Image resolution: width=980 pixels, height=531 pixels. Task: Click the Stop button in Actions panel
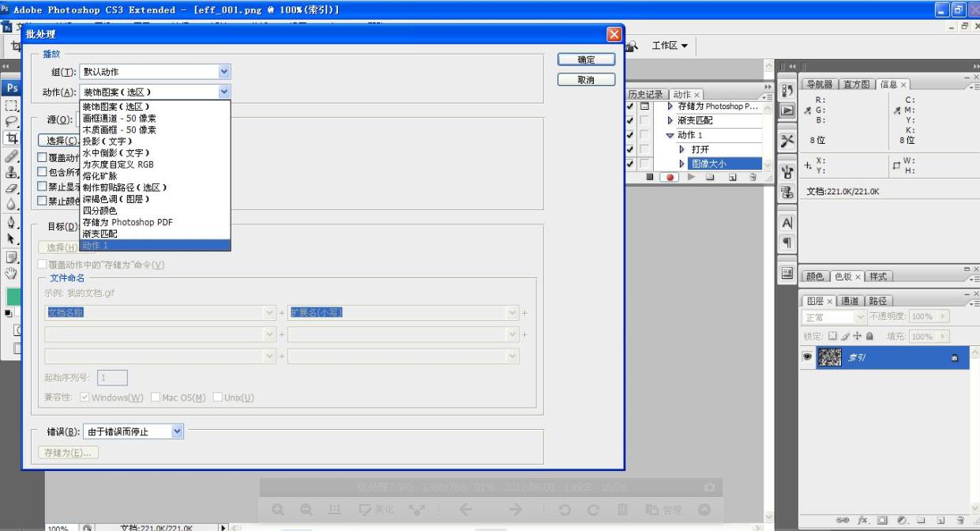coord(651,178)
